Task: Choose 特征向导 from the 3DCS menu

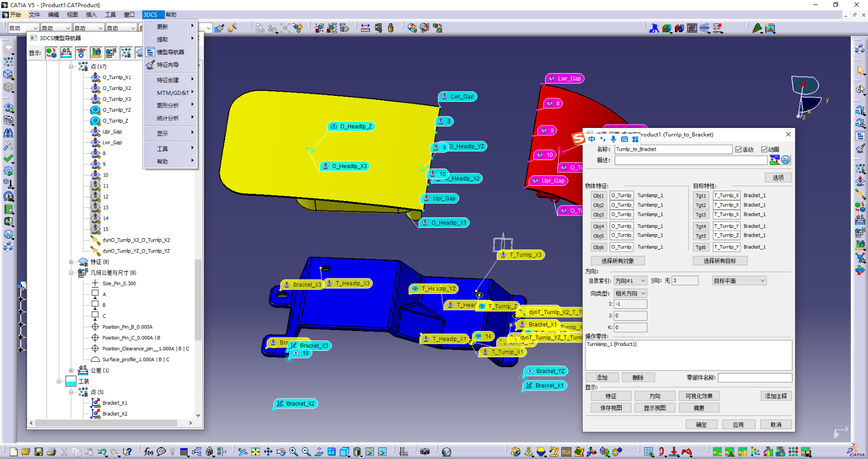Action: (170, 65)
